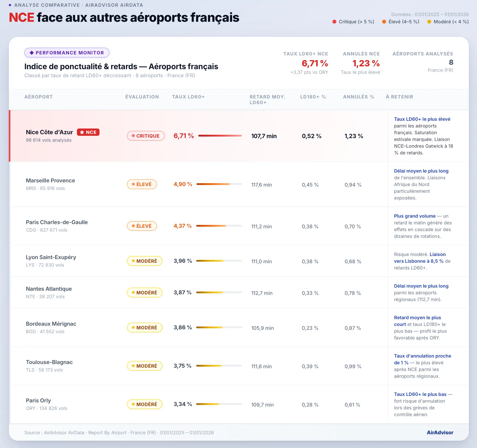This screenshot has width=477, height=448.
Task: Click the À RETENIR column header
Action: tap(400, 97)
